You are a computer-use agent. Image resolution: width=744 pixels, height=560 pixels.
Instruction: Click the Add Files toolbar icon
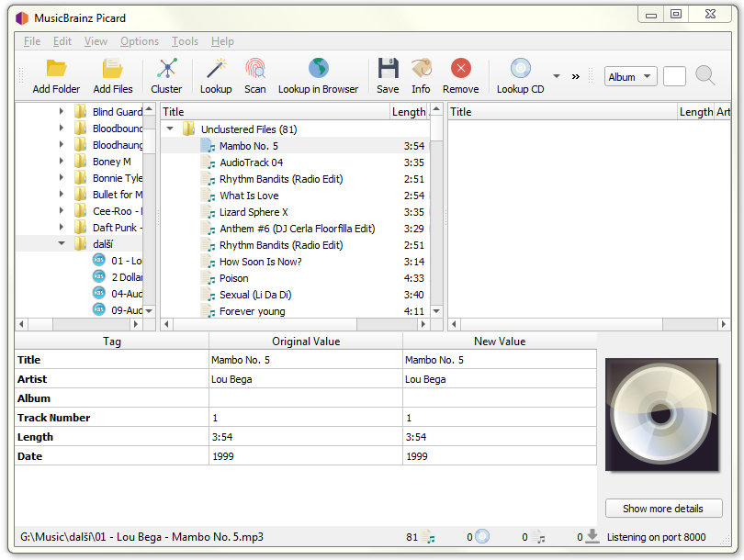point(112,69)
